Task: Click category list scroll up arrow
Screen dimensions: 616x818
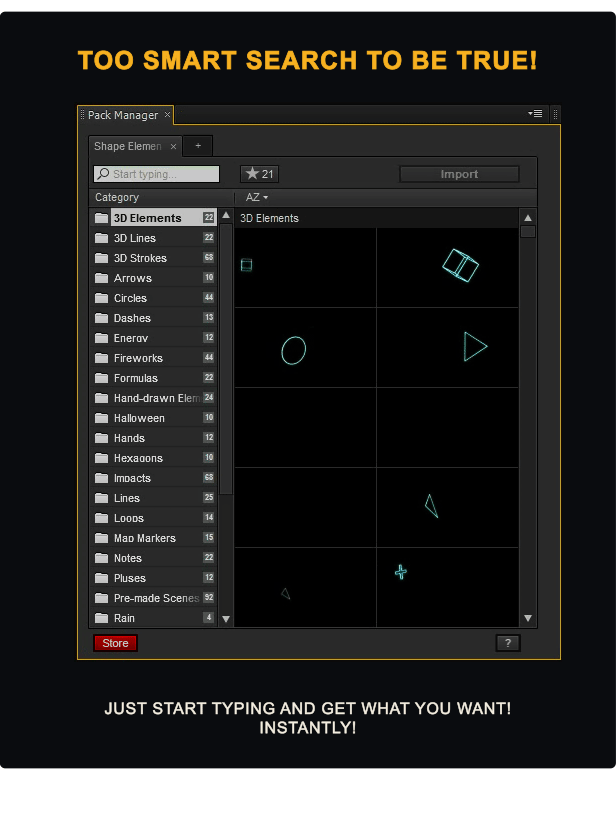Action: [226, 215]
